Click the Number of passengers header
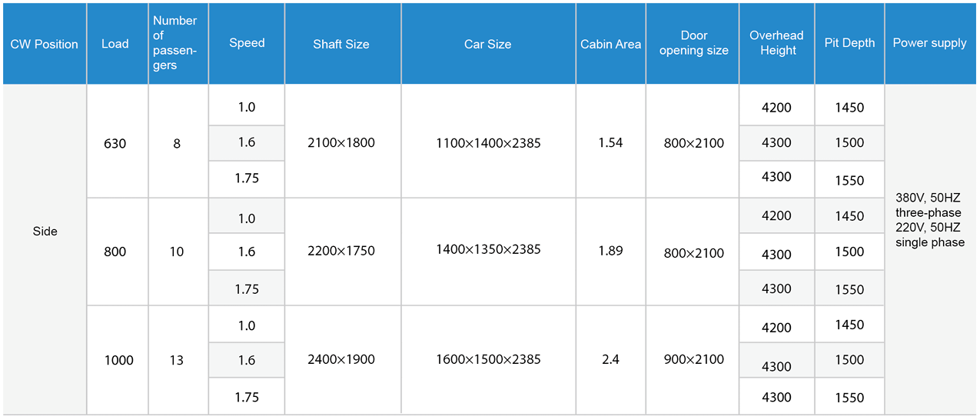Viewport: 980px width, 420px height. (176, 43)
